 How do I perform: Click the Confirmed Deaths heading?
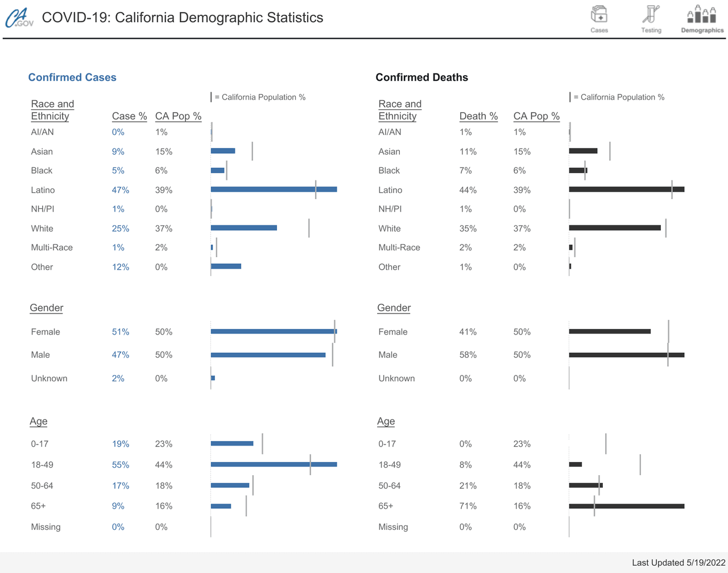tap(421, 77)
